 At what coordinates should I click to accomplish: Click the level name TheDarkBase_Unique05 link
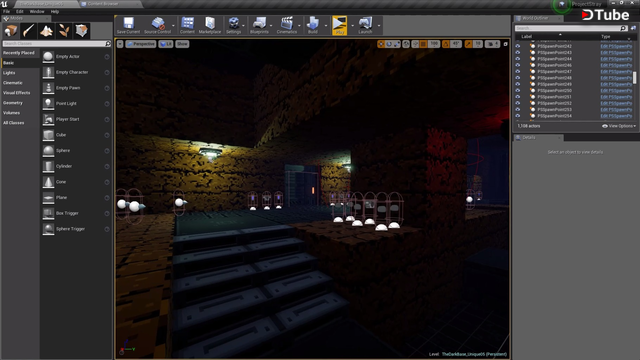tap(474, 354)
